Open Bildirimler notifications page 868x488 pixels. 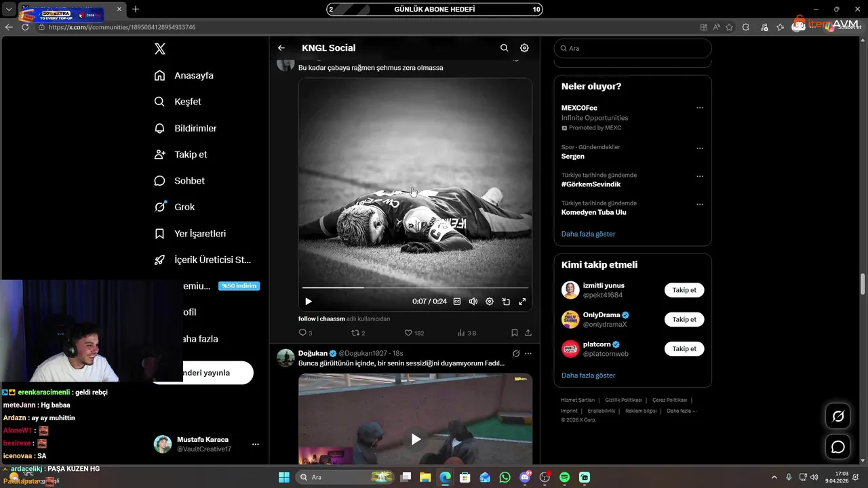[185, 128]
